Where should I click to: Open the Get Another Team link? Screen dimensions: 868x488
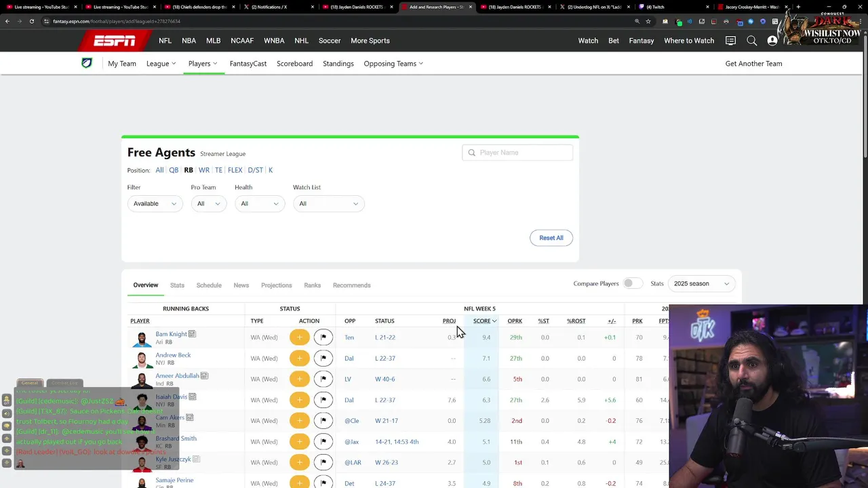[x=754, y=64]
